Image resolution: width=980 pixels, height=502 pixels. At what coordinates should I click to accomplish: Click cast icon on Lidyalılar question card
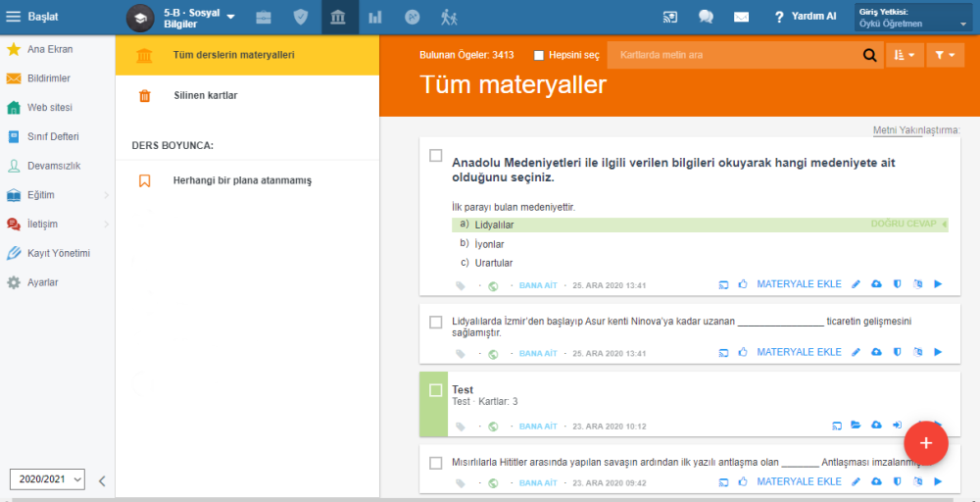pos(723,284)
